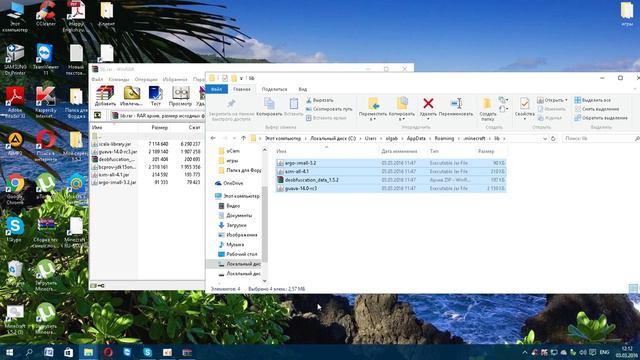Click the Explorer Rename (Переименовать) icon
The height and width of the screenshot is (360, 640).
coord(456,103)
